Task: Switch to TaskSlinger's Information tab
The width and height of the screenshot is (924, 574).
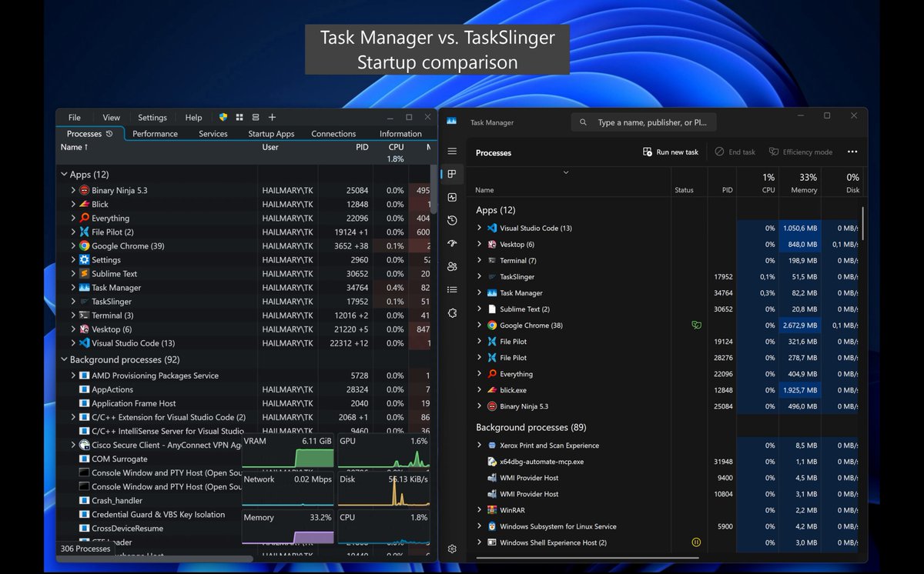Action: (400, 134)
